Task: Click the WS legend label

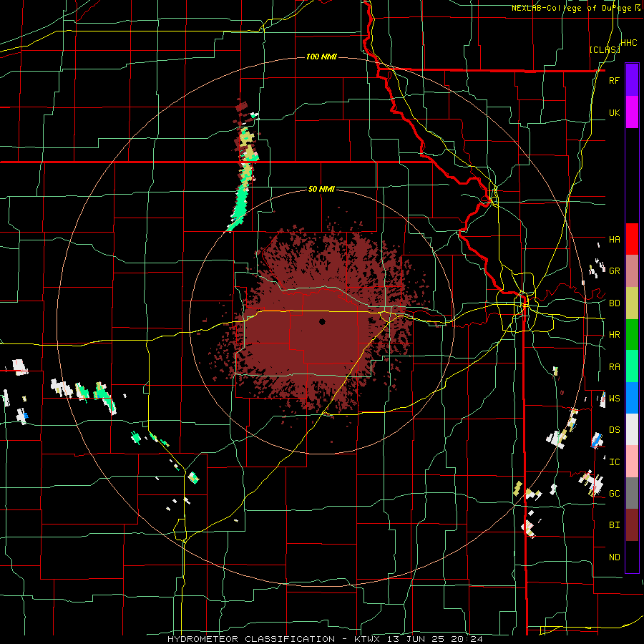Action: (614, 399)
